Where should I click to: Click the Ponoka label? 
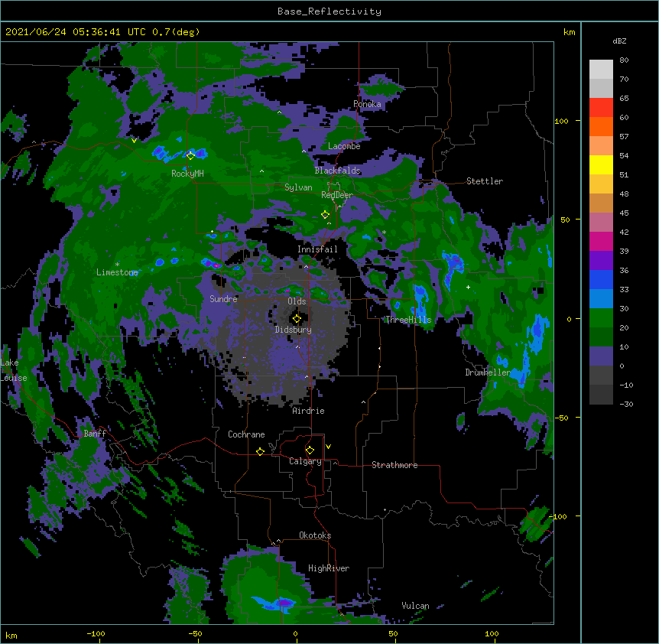[367, 104]
